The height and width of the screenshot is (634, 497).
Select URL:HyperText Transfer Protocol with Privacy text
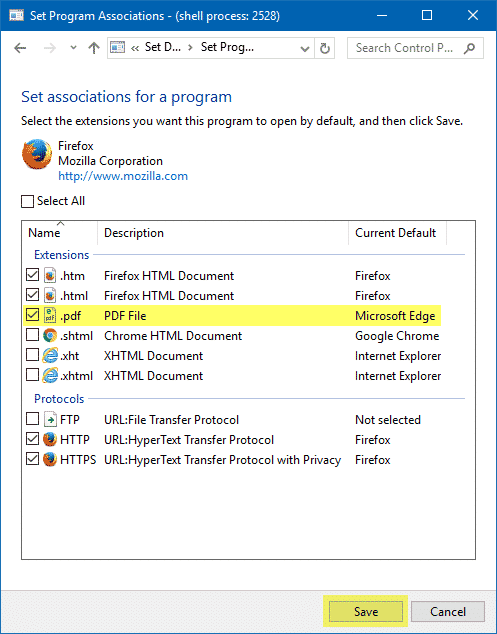point(222,460)
